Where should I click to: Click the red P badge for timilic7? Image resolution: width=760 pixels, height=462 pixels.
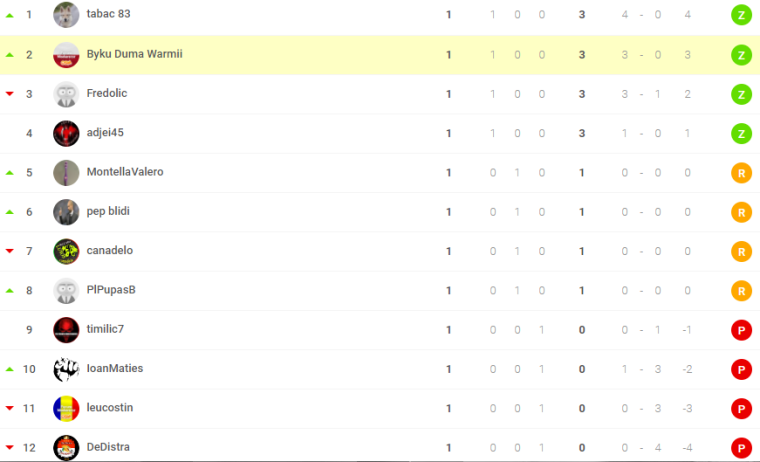(741, 330)
